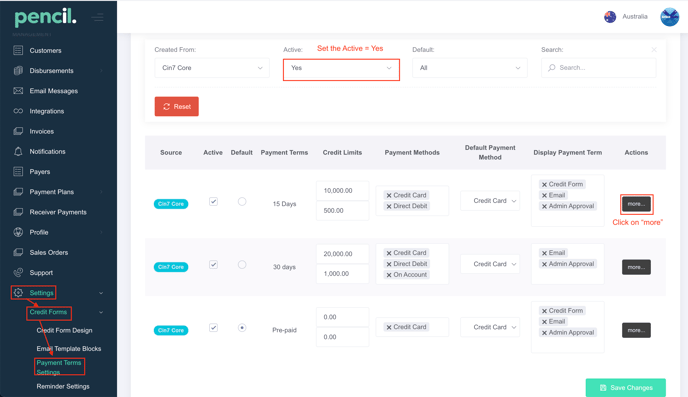Uncheck Active checkbox for 30 days row
Image resolution: width=688 pixels, height=397 pixels.
coord(213,265)
